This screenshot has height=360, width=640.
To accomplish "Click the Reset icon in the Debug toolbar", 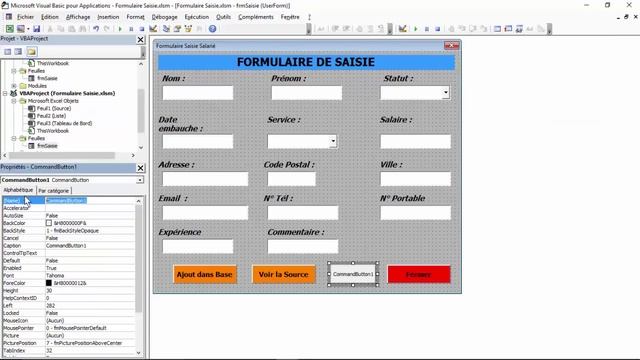I will pos(438,29).
